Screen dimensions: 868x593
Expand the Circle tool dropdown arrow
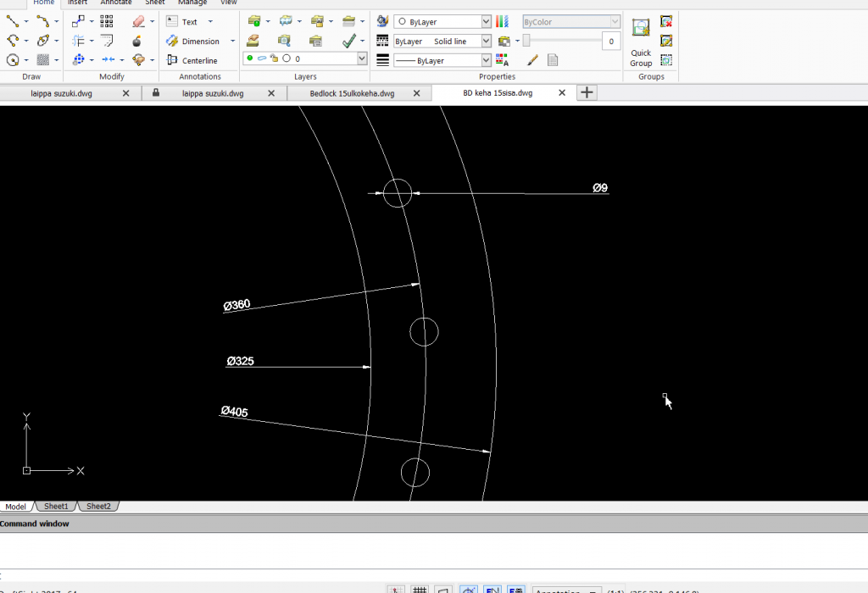point(26,60)
